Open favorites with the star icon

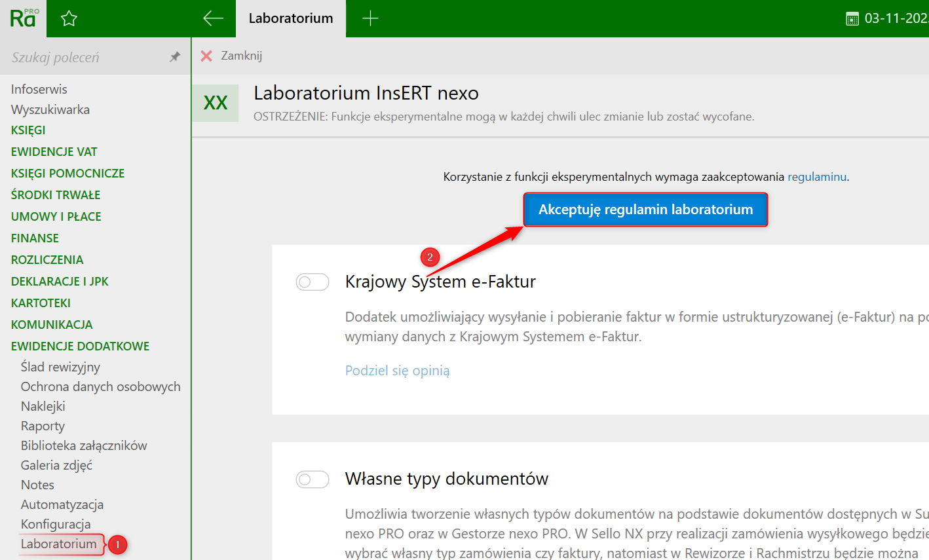click(69, 18)
